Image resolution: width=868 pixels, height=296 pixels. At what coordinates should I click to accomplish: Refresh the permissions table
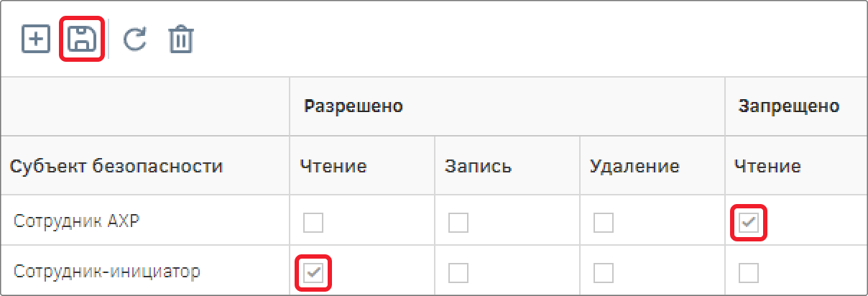tap(134, 40)
